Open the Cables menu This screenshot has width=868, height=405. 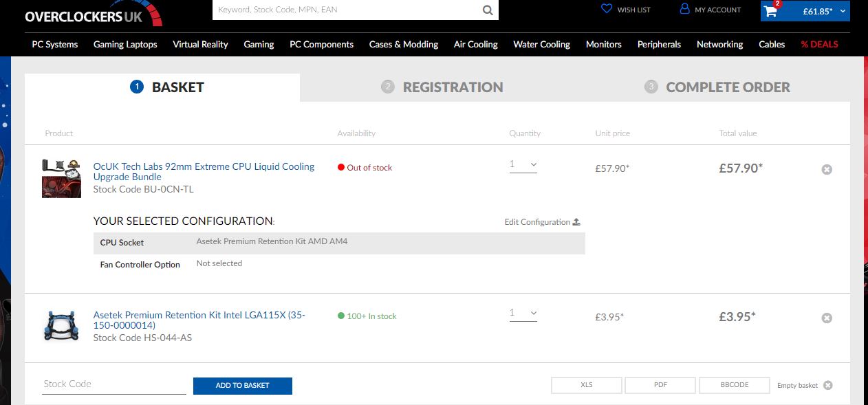click(772, 44)
